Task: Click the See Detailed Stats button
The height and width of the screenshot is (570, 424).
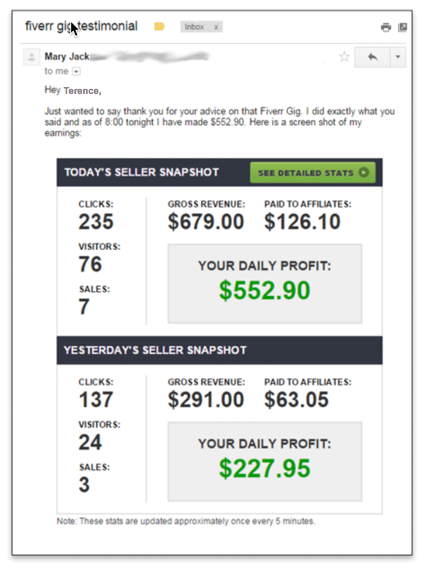Action: (313, 173)
